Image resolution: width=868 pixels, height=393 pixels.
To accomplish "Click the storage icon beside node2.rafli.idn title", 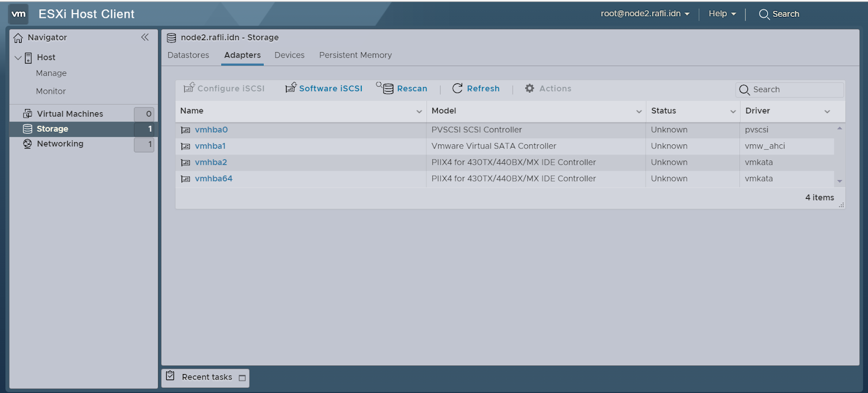I will click(171, 37).
